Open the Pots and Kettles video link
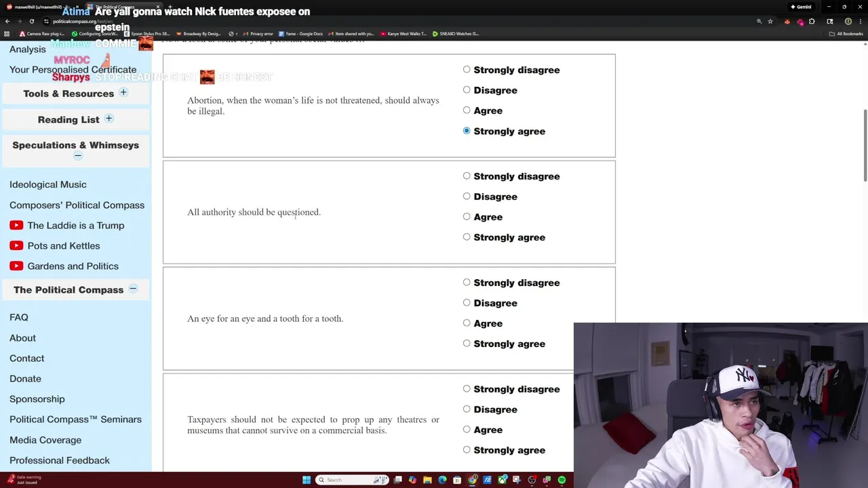This screenshot has height=488, width=868. 55,245
